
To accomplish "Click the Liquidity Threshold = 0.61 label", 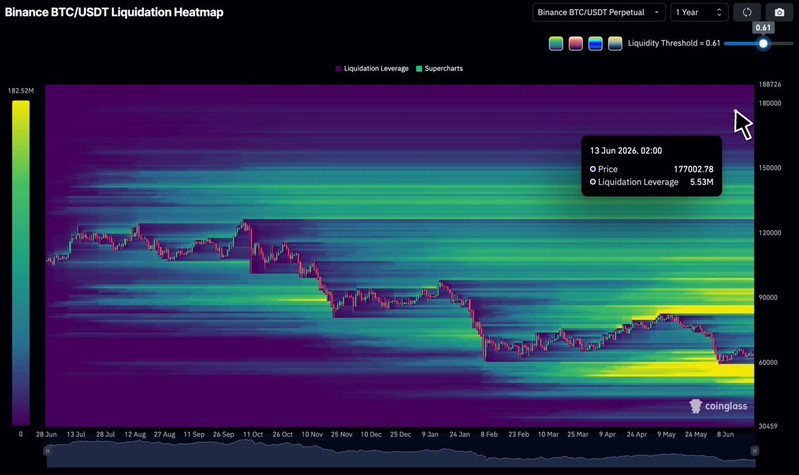I will pyautogui.click(x=674, y=43).
